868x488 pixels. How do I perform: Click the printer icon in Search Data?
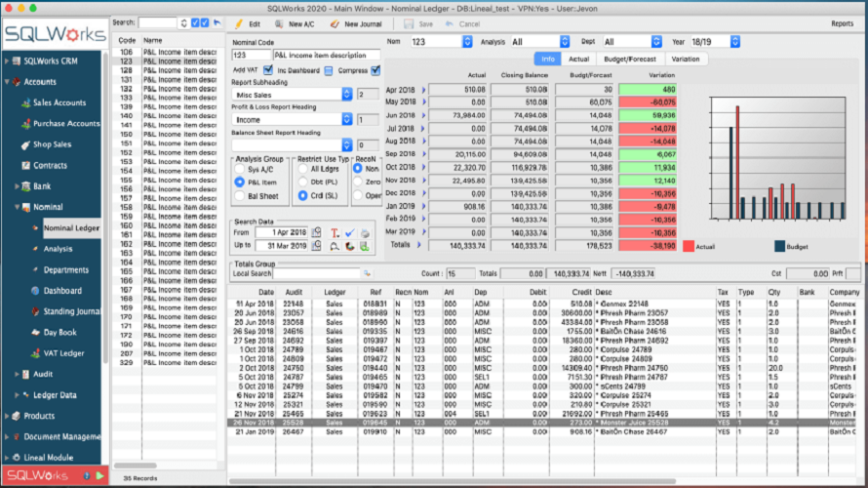[x=365, y=232]
